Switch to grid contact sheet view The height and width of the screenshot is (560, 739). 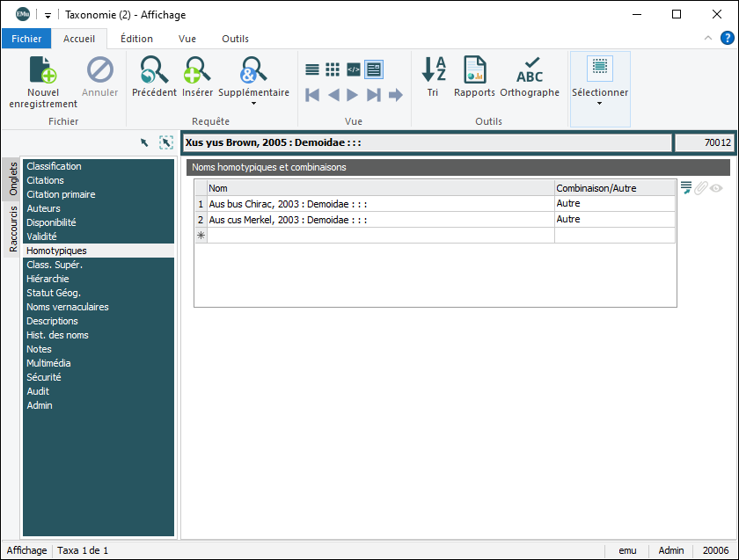click(333, 69)
